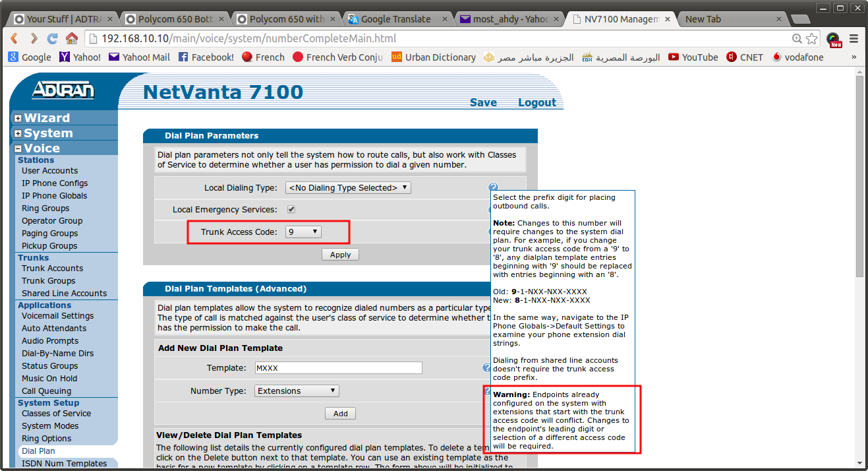Viewport: 868px width, 471px height.
Task: Open Status Groups page
Action: point(49,365)
